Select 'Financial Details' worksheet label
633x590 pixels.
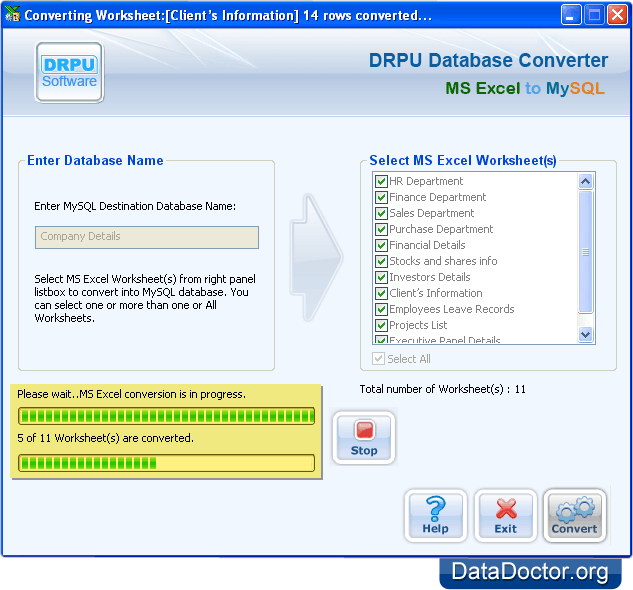click(x=427, y=246)
